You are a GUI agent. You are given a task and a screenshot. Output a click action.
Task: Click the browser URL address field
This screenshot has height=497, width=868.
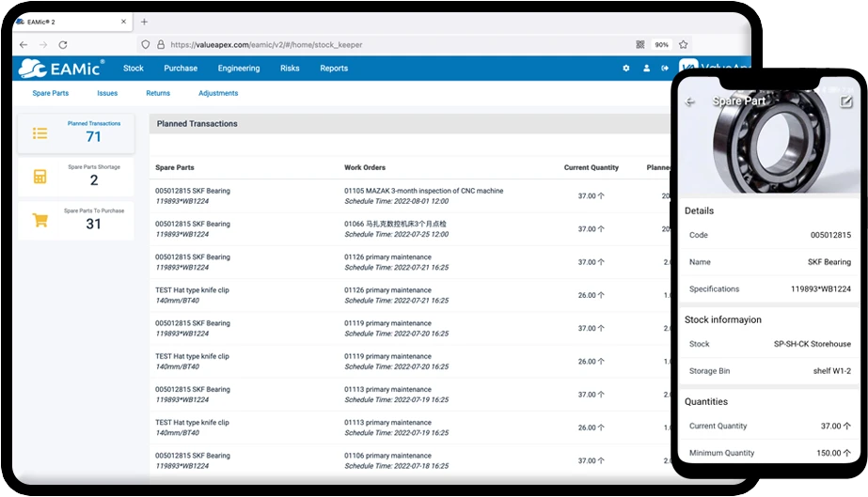[376, 44]
